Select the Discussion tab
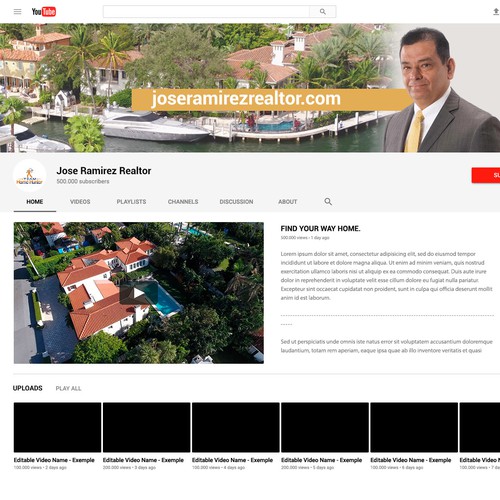Screen dimensions: 500x500 [x=236, y=202]
